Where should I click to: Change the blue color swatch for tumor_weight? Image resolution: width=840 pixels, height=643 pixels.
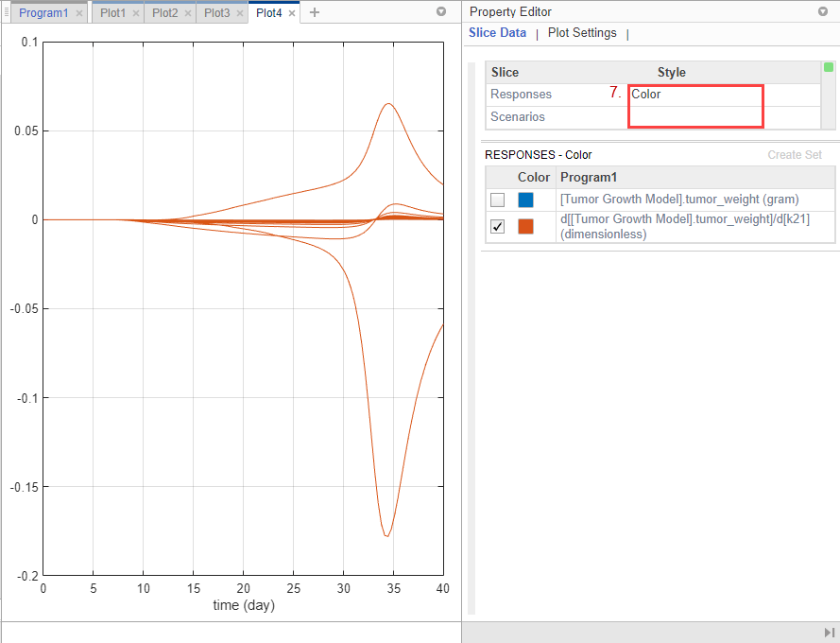click(525, 200)
